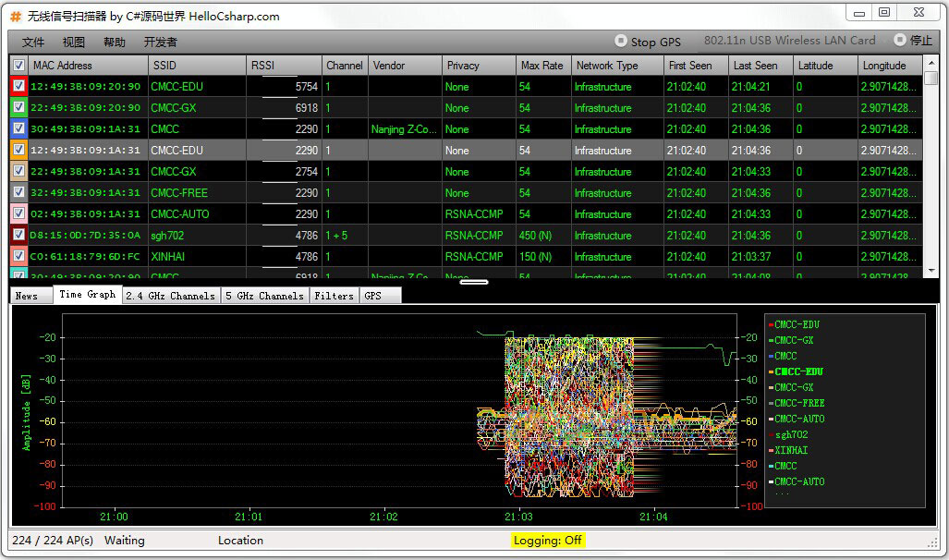Click CMCC-FREE in the graph legend
Screen dimensions: 949x560
coord(799,403)
